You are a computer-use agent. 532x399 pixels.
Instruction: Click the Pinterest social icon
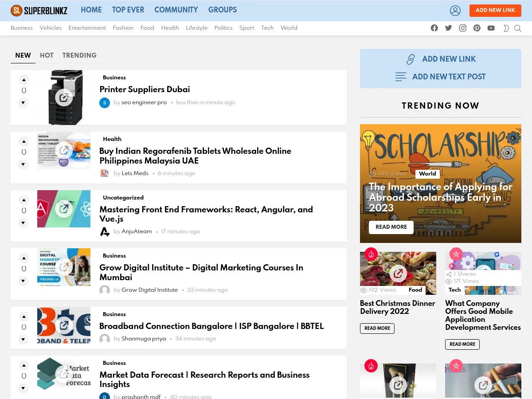click(x=477, y=28)
